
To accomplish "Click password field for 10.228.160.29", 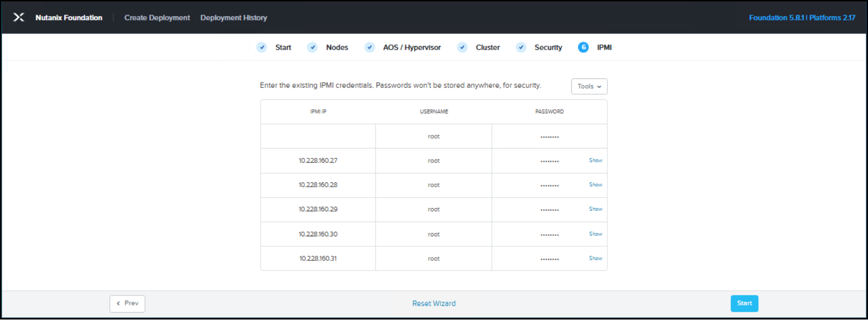I will [x=549, y=210].
